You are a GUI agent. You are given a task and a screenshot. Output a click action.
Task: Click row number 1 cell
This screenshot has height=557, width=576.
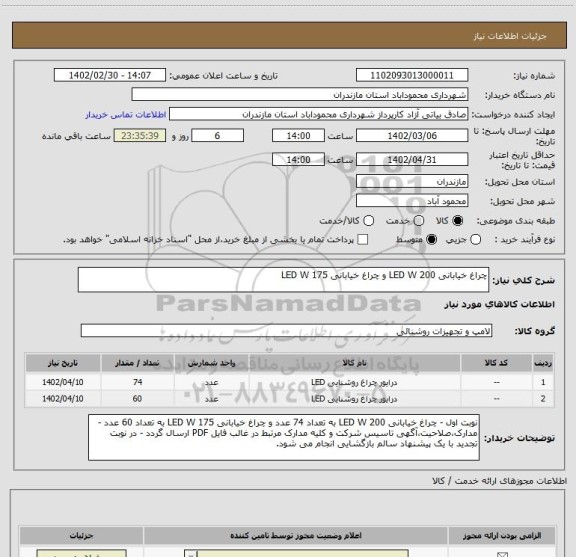[x=543, y=382]
